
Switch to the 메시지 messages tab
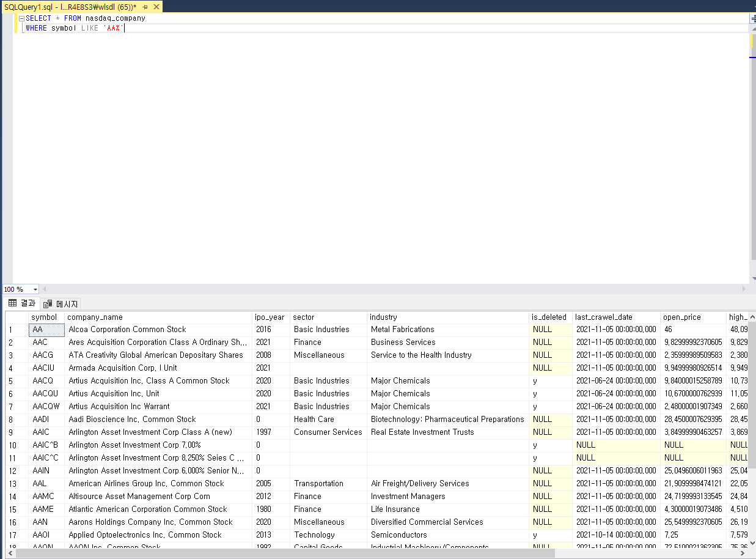point(61,304)
